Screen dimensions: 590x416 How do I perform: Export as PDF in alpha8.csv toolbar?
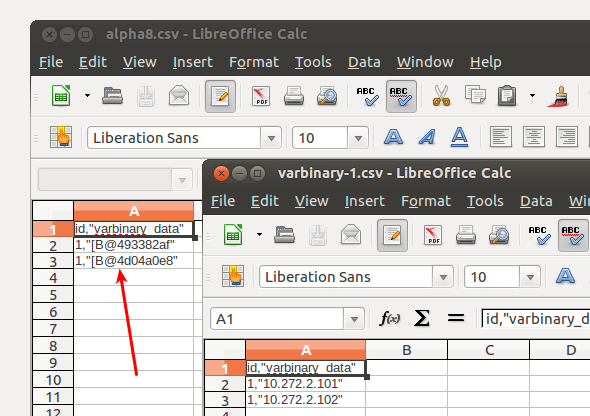point(261,96)
